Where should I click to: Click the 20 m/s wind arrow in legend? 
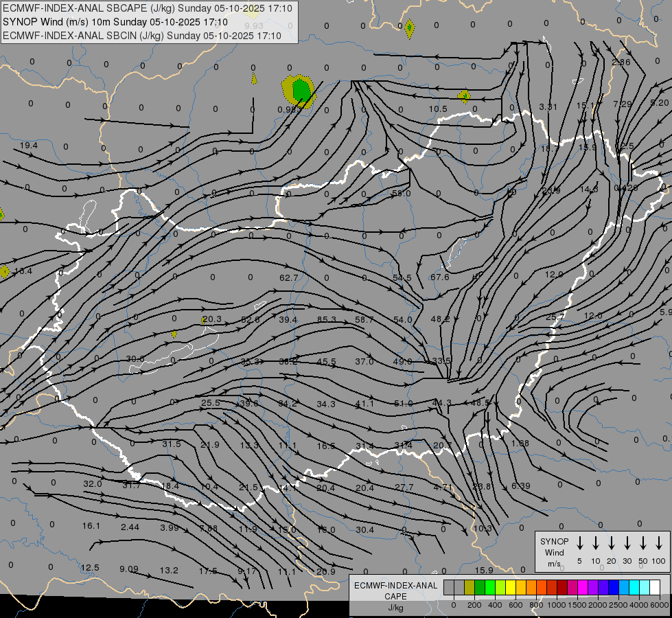click(611, 543)
